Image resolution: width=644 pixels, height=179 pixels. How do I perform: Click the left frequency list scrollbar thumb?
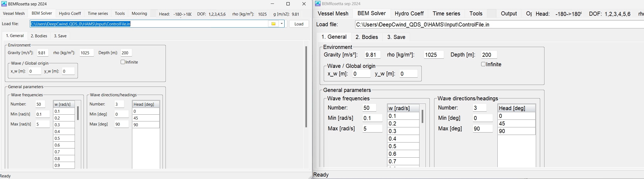click(78, 113)
